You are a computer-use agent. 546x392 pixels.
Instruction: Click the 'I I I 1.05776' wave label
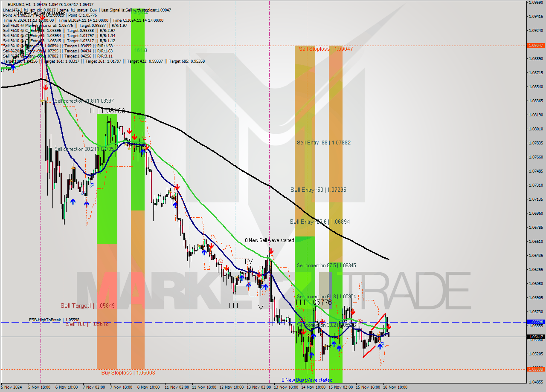(314, 302)
